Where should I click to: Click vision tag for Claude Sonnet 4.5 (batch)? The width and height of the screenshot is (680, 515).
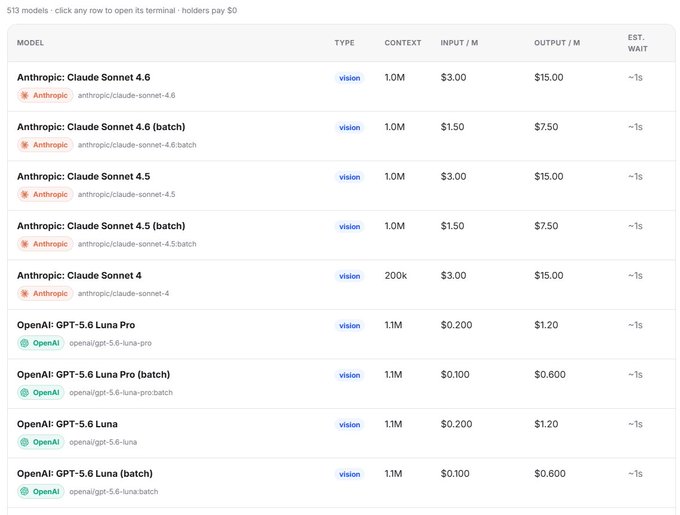click(350, 226)
